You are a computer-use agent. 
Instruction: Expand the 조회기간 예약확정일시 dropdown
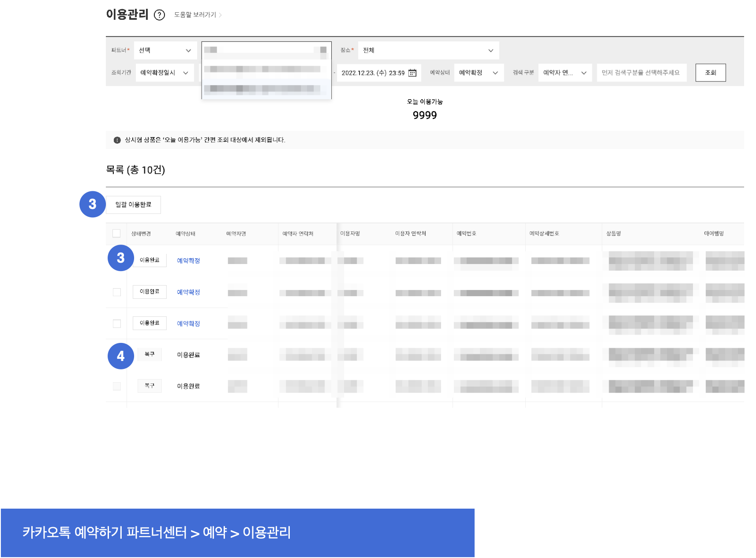click(x=165, y=73)
